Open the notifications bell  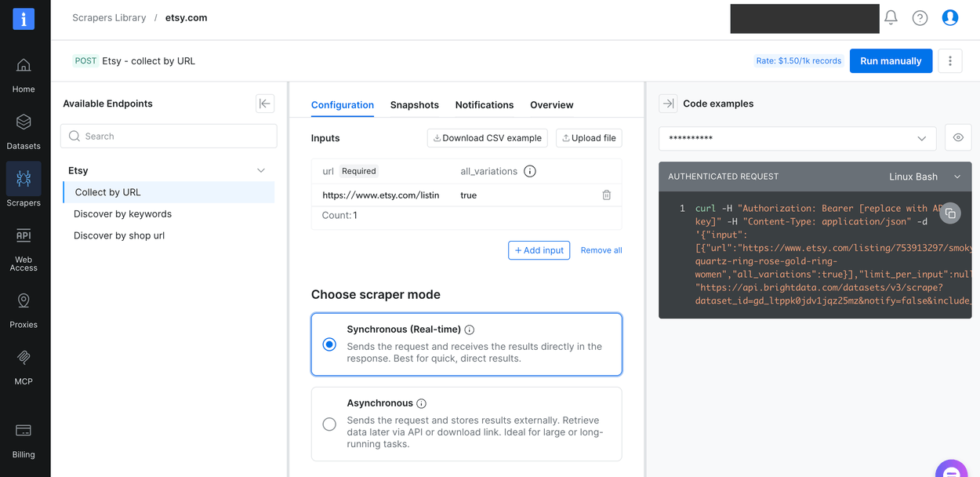pos(891,17)
